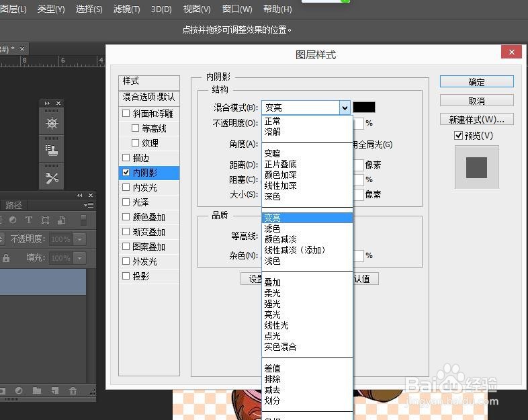
Task: Create new group folder icon
Action: 37,390
